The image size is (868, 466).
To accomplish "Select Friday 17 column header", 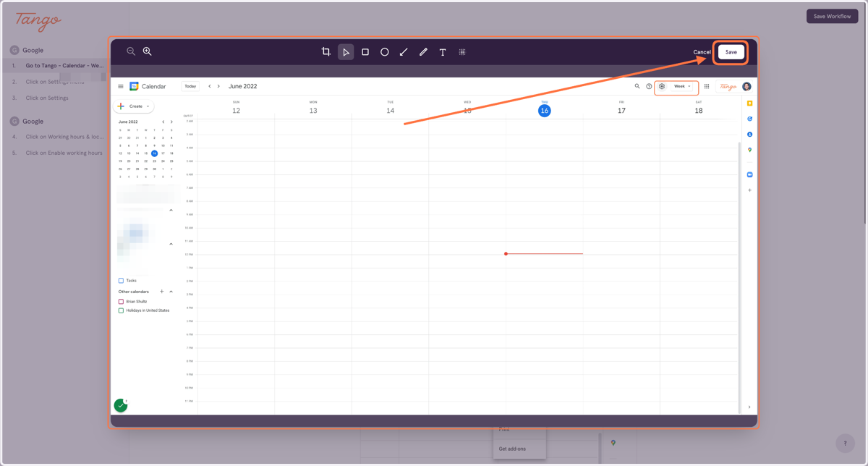I will pos(621,109).
